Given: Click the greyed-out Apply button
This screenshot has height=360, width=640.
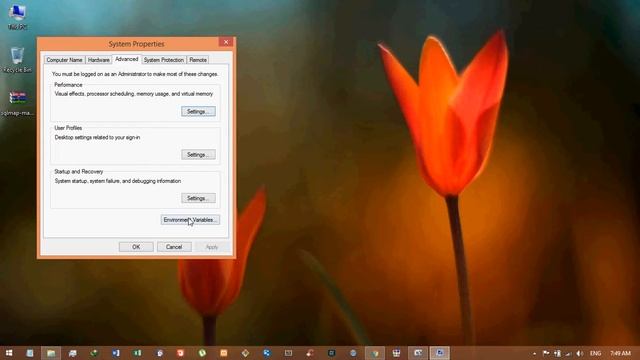Looking at the screenshot, I should pyautogui.click(x=212, y=247).
